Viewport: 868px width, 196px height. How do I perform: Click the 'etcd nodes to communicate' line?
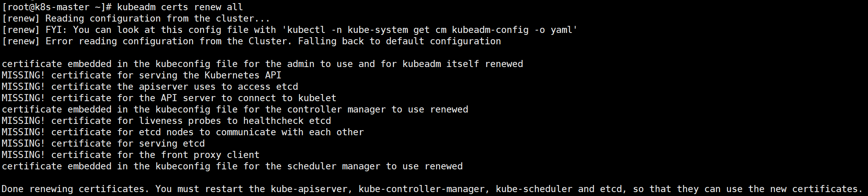coord(183,132)
